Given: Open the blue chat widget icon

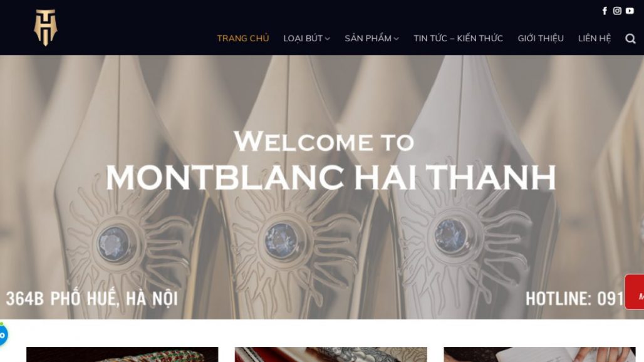Looking at the screenshot, I should pyautogui.click(x=3, y=334).
